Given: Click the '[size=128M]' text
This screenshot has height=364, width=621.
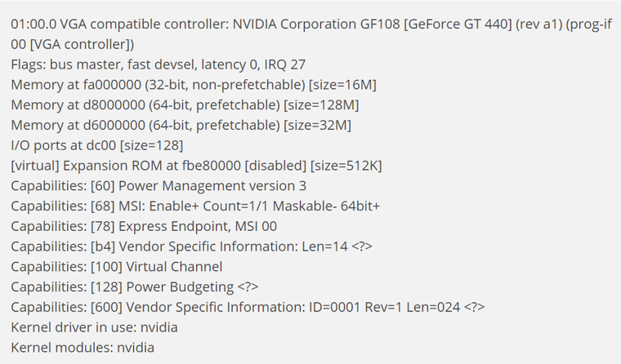Looking at the screenshot, I should click(321, 104).
